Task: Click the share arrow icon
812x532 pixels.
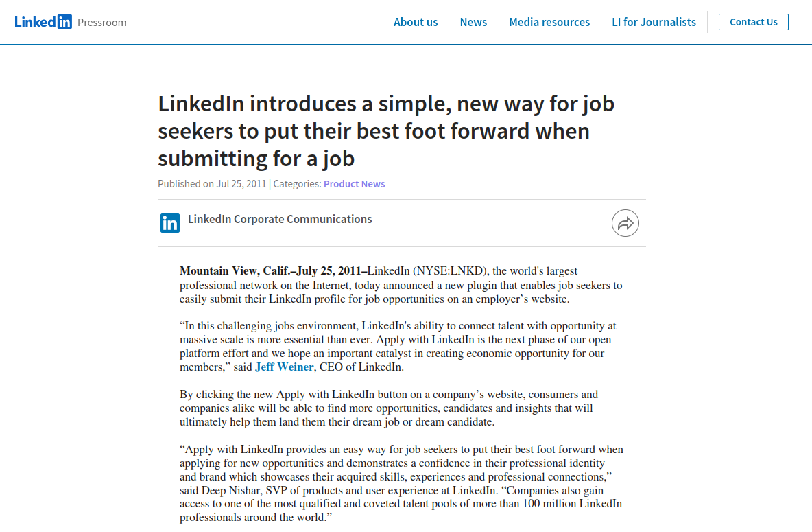Action: pos(625,224)
